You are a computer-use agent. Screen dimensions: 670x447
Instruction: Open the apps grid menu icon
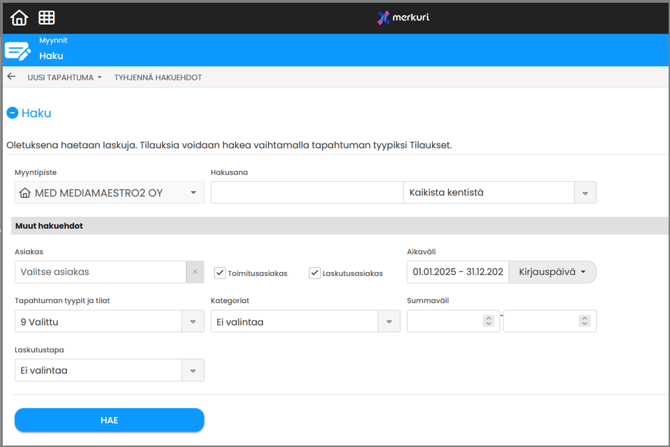tap(47, 17)
